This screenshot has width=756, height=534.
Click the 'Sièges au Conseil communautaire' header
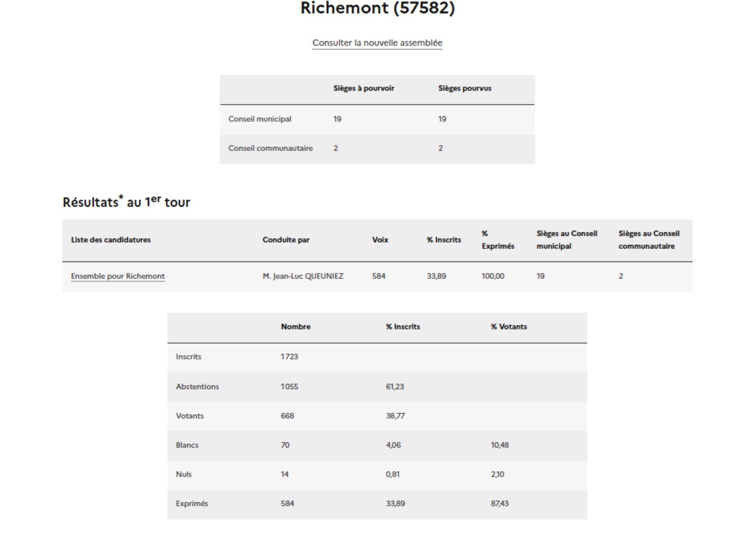pos(649,240)
